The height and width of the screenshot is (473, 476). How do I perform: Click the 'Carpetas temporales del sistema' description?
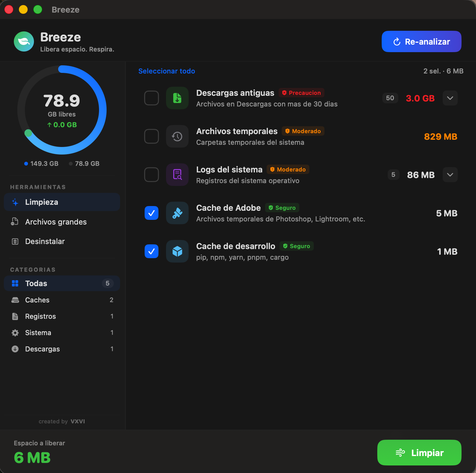[250, 142]
